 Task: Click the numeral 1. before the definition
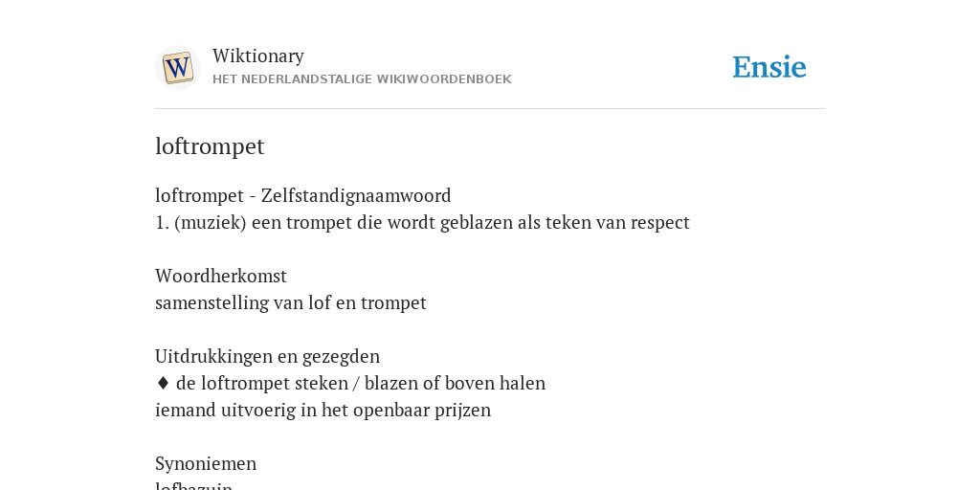[x=163, y=222]
